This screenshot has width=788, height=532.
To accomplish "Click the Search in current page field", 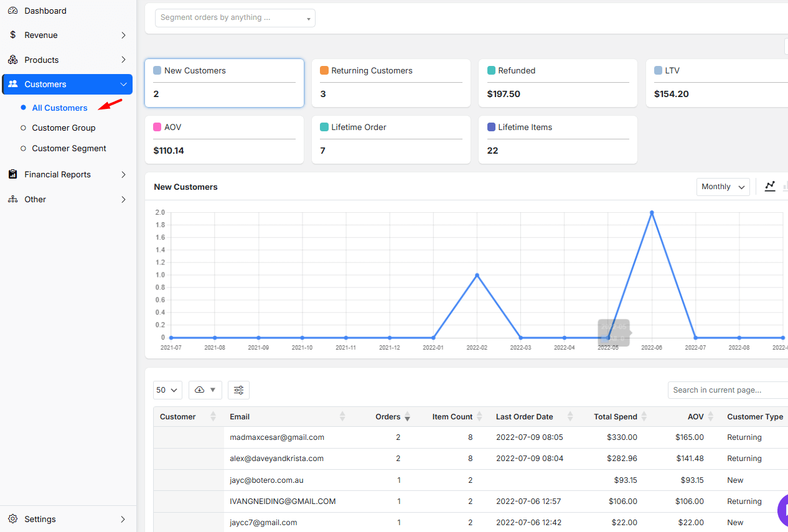I will pos(726,390).
